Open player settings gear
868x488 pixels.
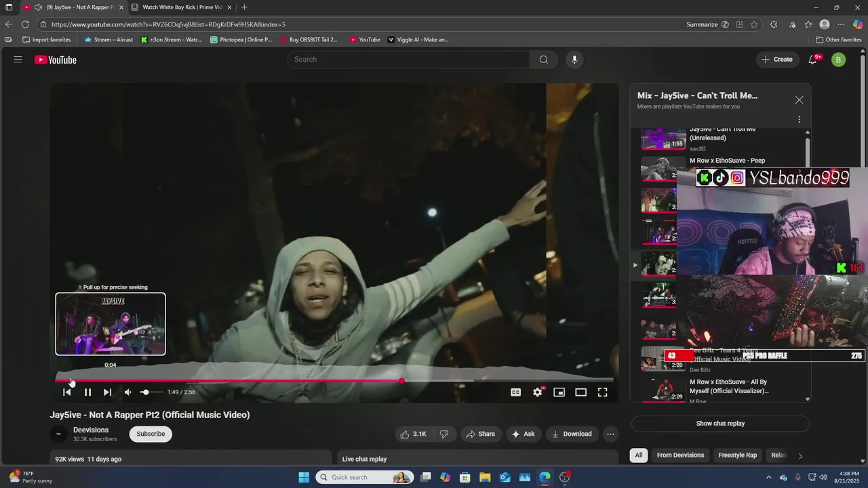click(x=538, y=392)
